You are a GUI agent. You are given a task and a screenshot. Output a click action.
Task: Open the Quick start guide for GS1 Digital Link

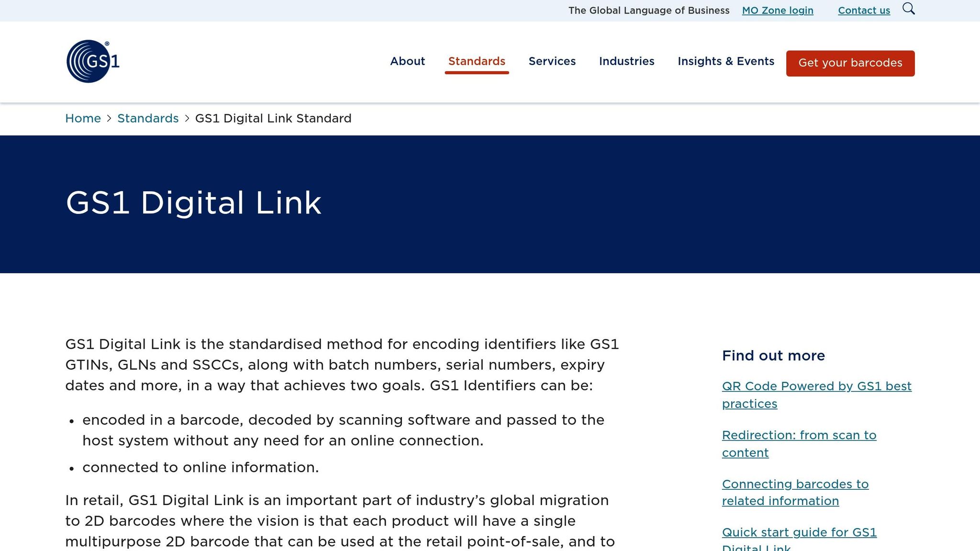click(x=800, y=536)
